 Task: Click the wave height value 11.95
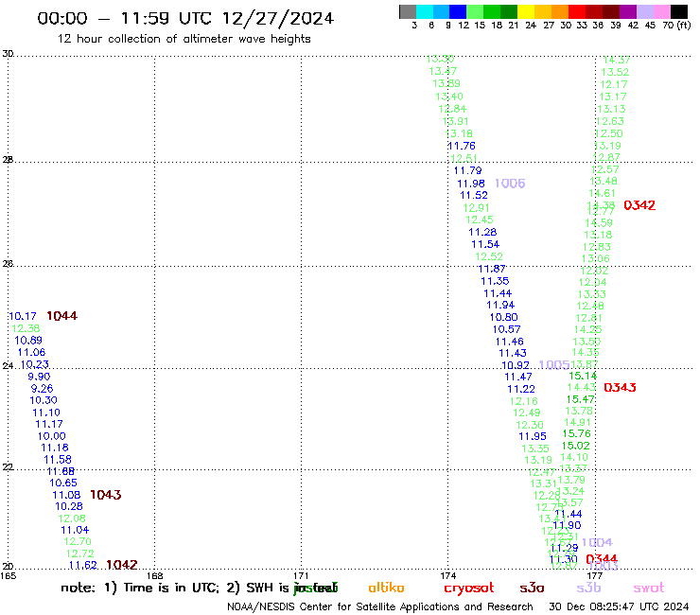pos(533,436)
